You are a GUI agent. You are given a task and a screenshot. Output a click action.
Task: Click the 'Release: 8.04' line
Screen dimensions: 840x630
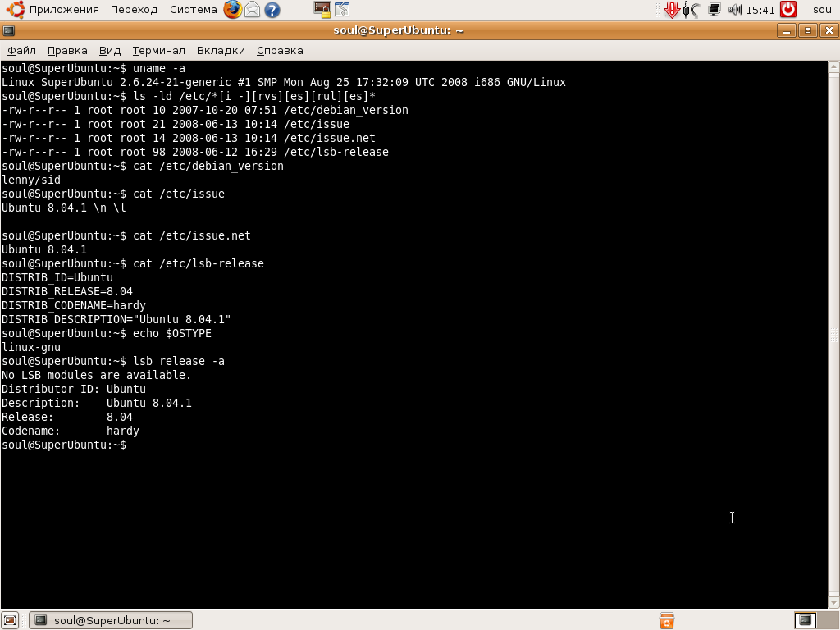point(67,416)
